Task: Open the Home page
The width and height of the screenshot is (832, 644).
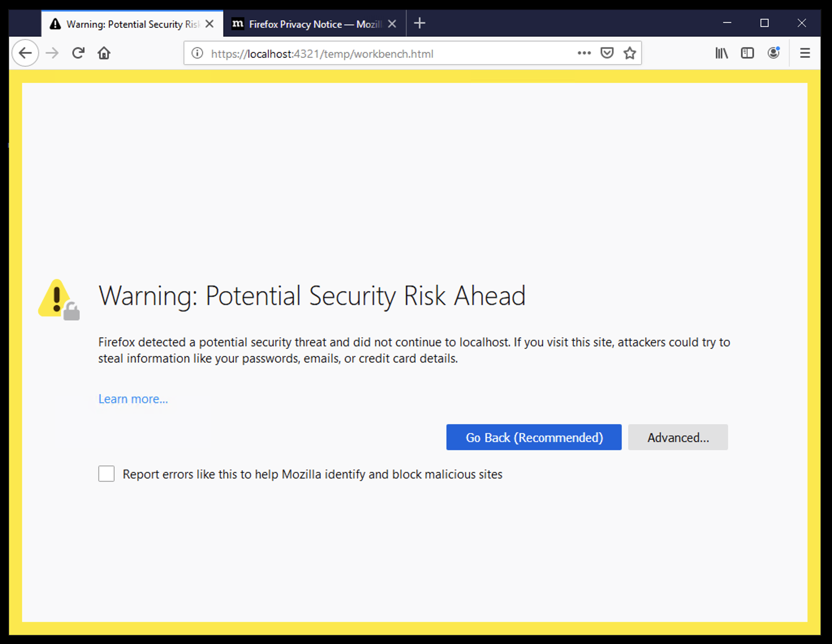Action: click(x=104, y=53)
